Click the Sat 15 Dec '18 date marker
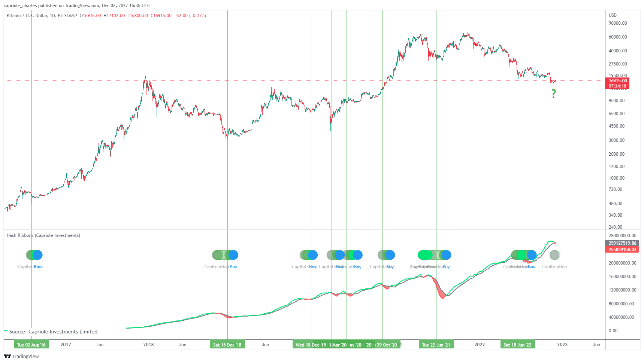644x363 pixels. click(227, 345)
